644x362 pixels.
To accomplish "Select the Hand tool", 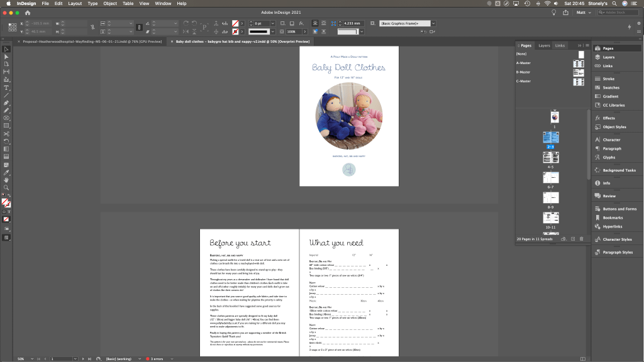I will click(x=6, y=180).
